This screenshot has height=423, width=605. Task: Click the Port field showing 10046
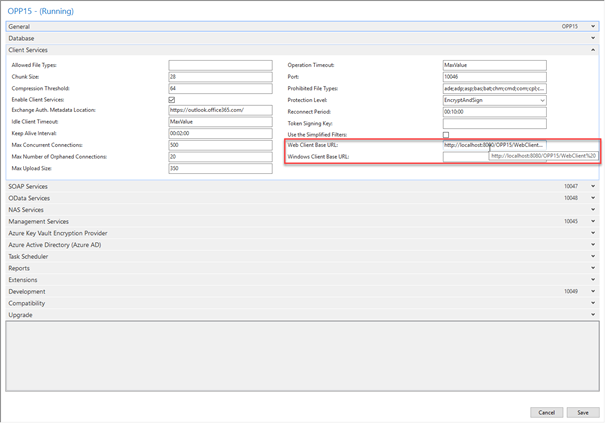495,77
